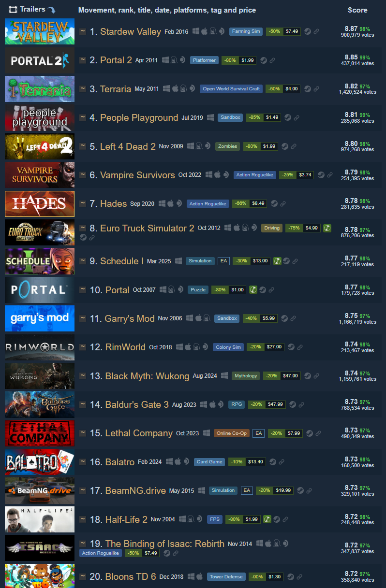Open the Steam icon for Balatro
This screenshot has height=588, width=386.
tap(273, 462)
